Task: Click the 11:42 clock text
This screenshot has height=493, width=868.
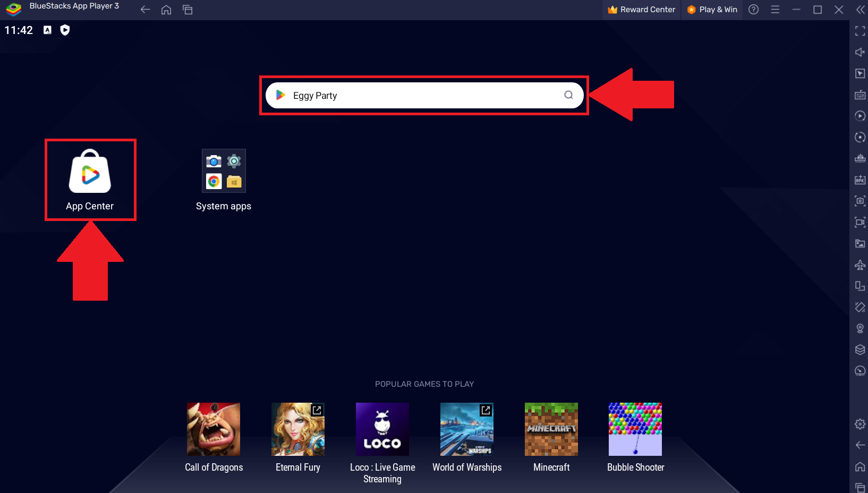Action: pos(19,30)
